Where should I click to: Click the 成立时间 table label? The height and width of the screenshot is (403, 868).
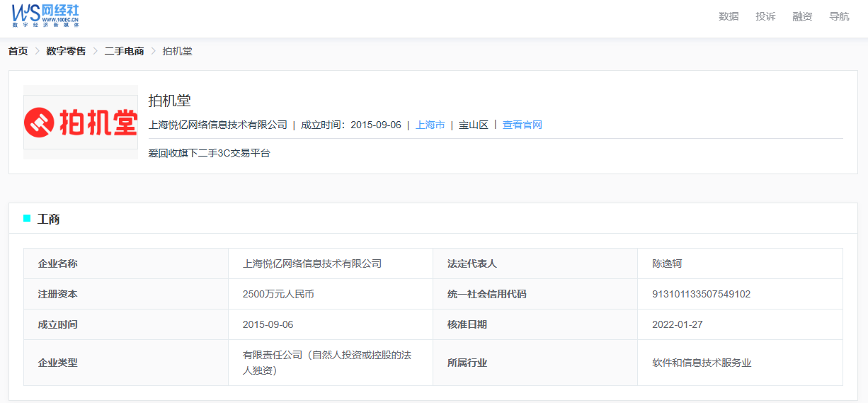[58, 324]
